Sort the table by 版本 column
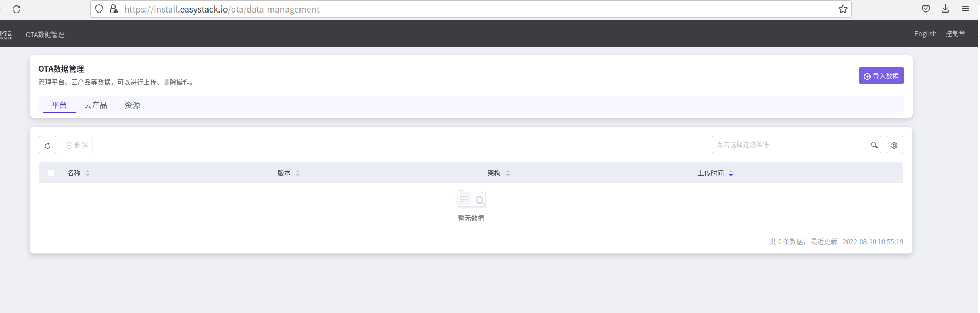This screenshot has height=313, width=980. 298,173
